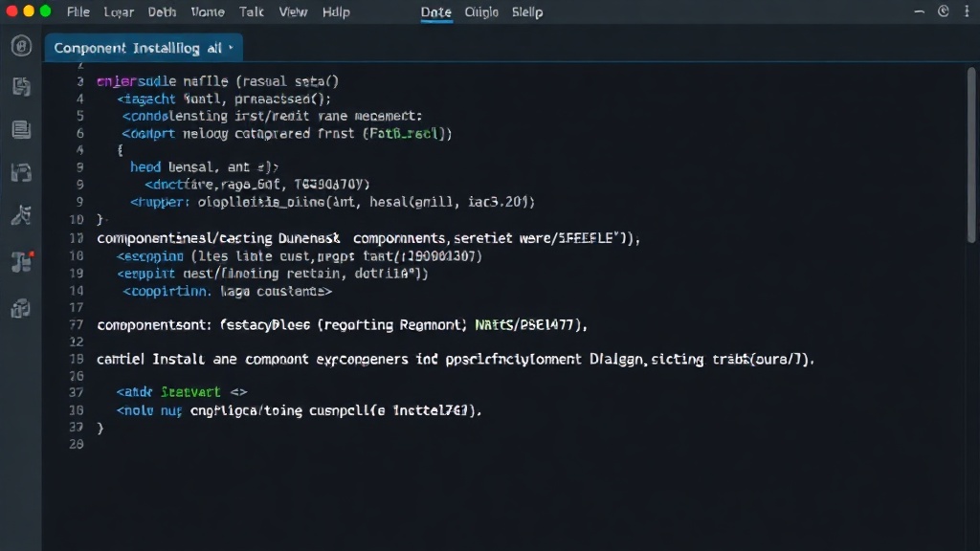Click the "<condolensting" code line
980x551 pixels.
pos(273,116)
